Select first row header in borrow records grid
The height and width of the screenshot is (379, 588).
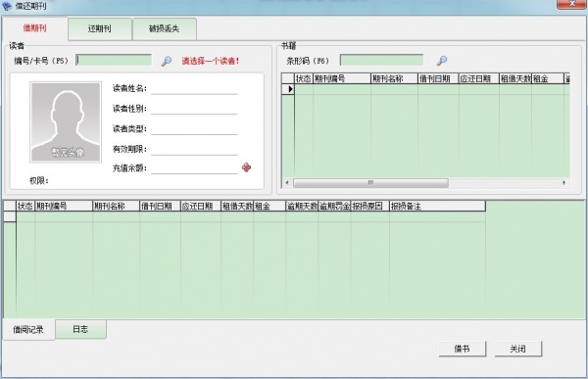[10, 216]
